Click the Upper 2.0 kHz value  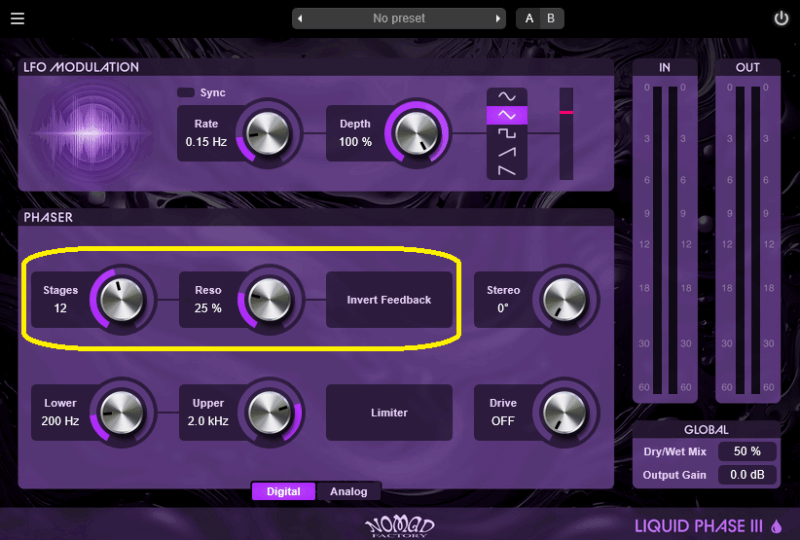click(208, 421)
